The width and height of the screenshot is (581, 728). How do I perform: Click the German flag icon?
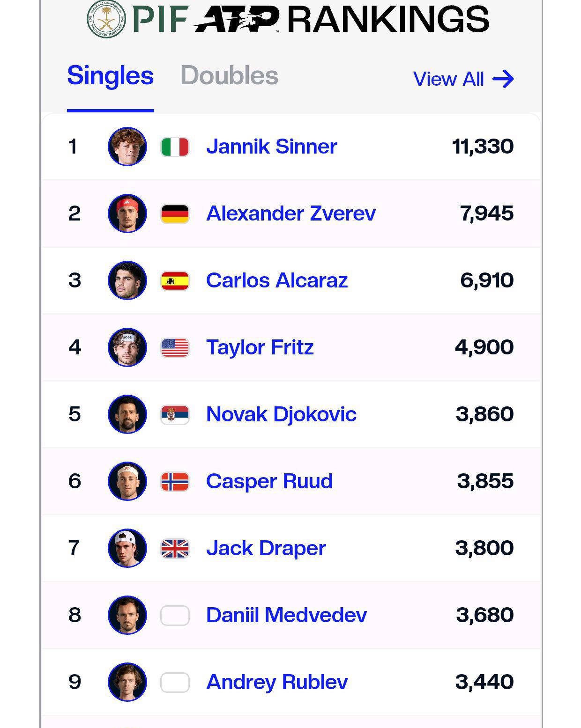point(175,214)
